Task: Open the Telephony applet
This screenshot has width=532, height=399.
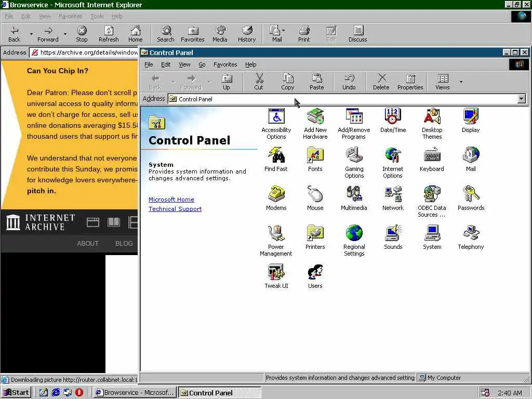Action: click(471, 237)
